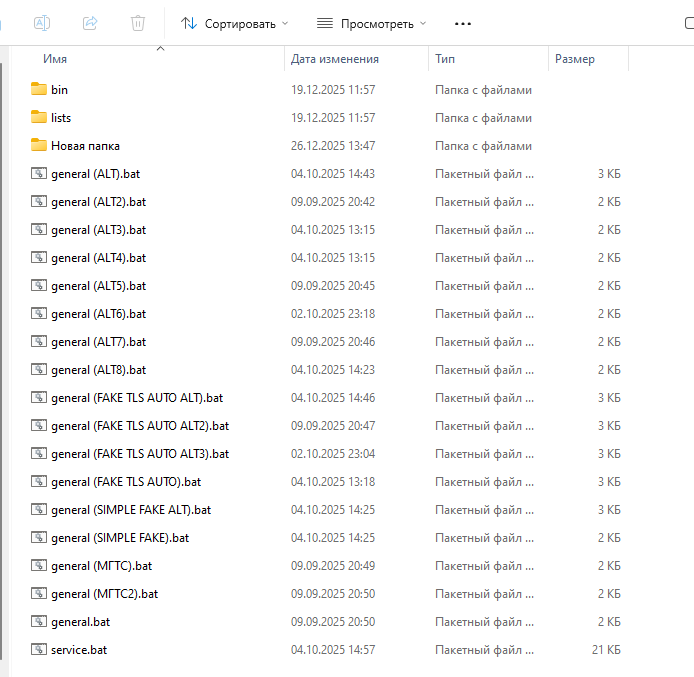Open the Просмотреть view dropdown
The image size is (694, 677).
[371, 23]
